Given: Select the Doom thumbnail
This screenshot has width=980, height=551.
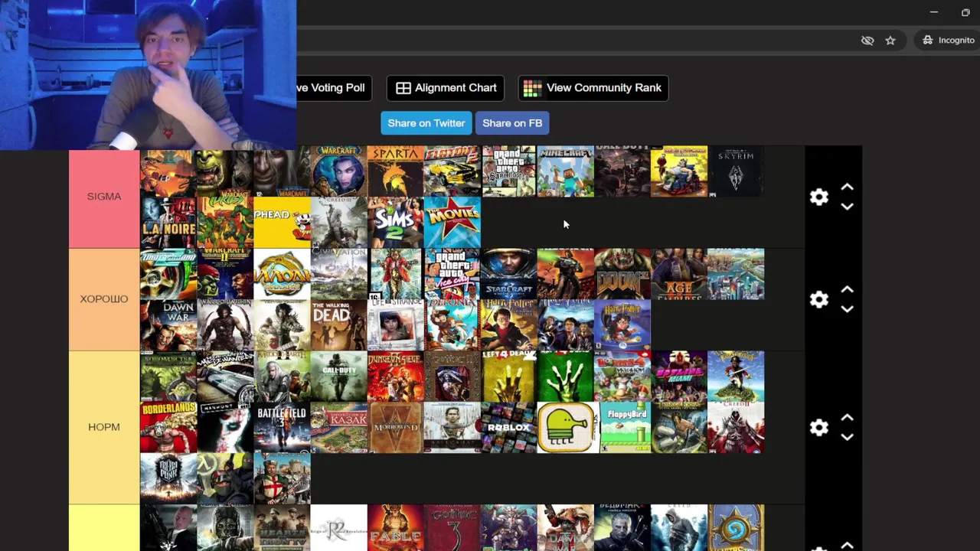Looking at the screenshot, I should click(x=622, y=274).
